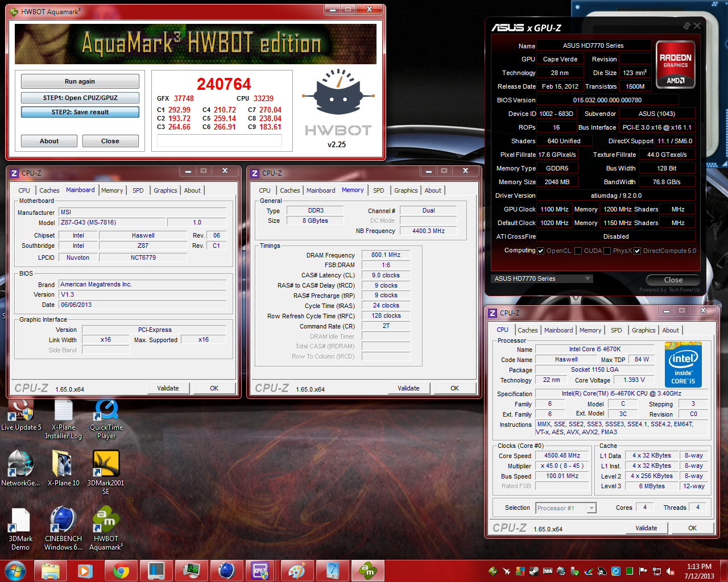Viewport: 728px width, 582px height.
Task: Open the Graphics tab in CPU-Z Memory window
Action: point(406,190)
